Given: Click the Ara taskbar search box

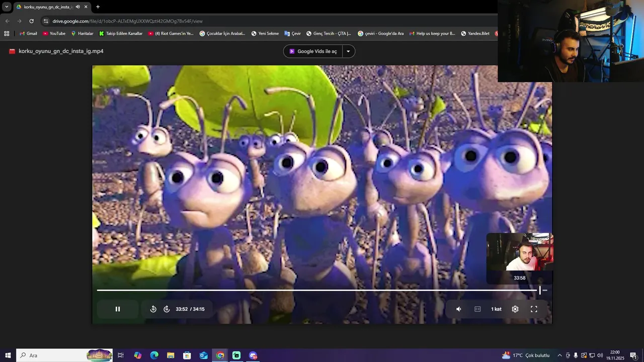Looking at the screenshot, I should click(x=65, y=355).
